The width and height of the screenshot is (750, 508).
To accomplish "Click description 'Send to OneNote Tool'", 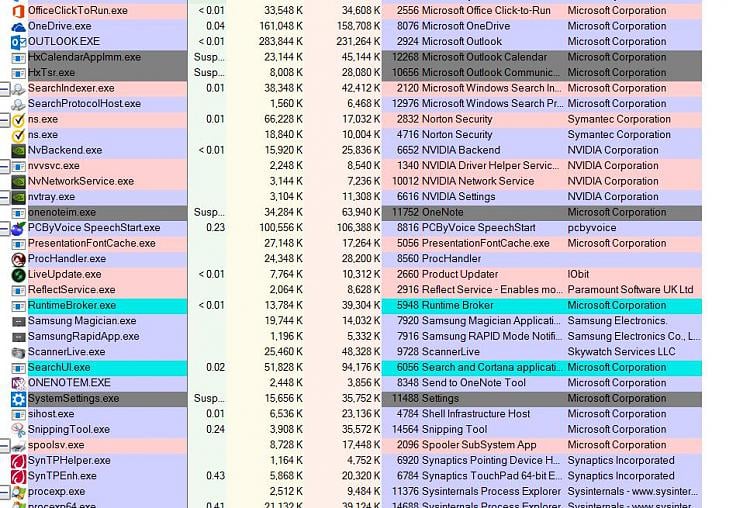I will click(474, 383).
